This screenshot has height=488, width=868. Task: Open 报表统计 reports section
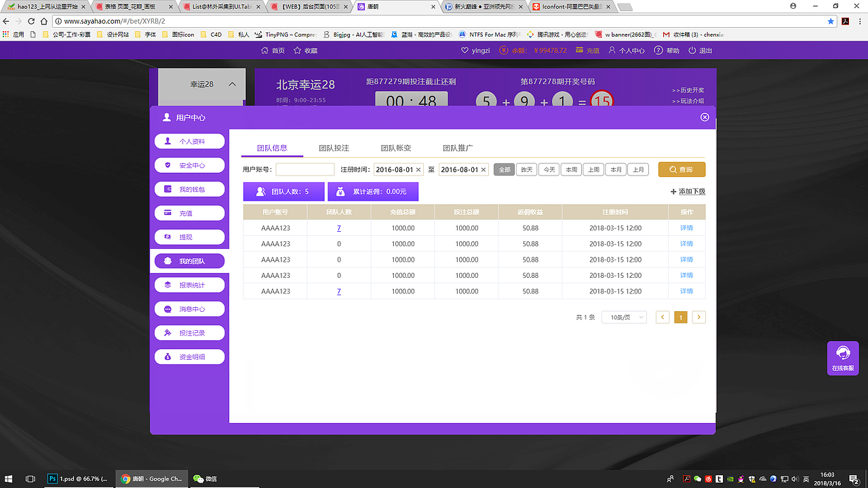189,285
